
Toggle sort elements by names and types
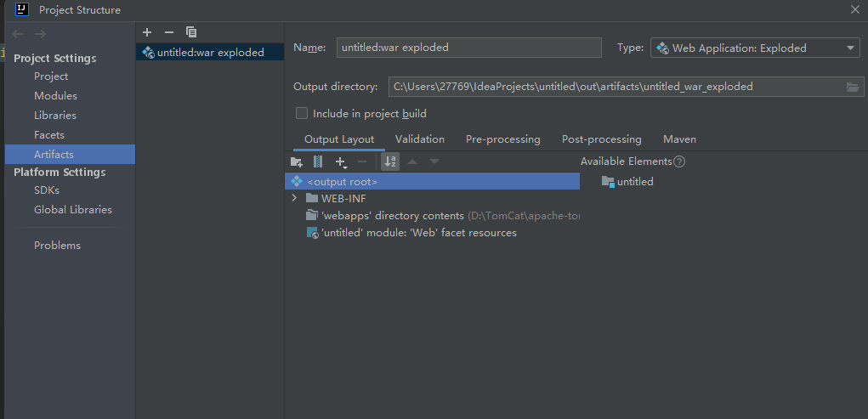[x=390, y=161]
